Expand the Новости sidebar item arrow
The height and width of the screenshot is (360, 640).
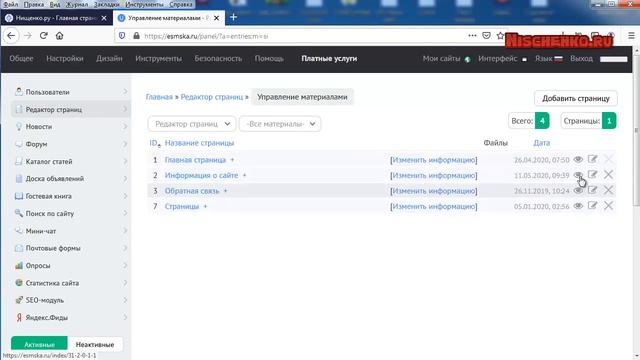(125, 127)
